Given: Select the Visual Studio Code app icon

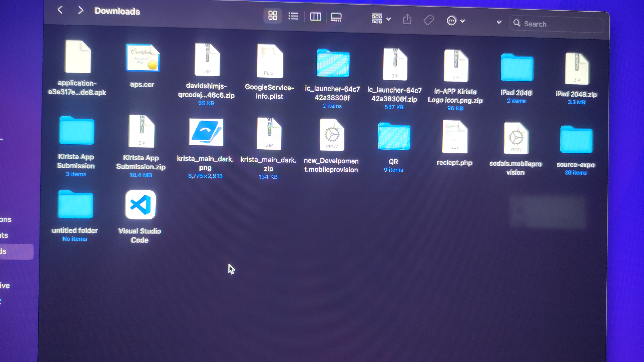Looking at the screenshot, I should pos(140,205).
